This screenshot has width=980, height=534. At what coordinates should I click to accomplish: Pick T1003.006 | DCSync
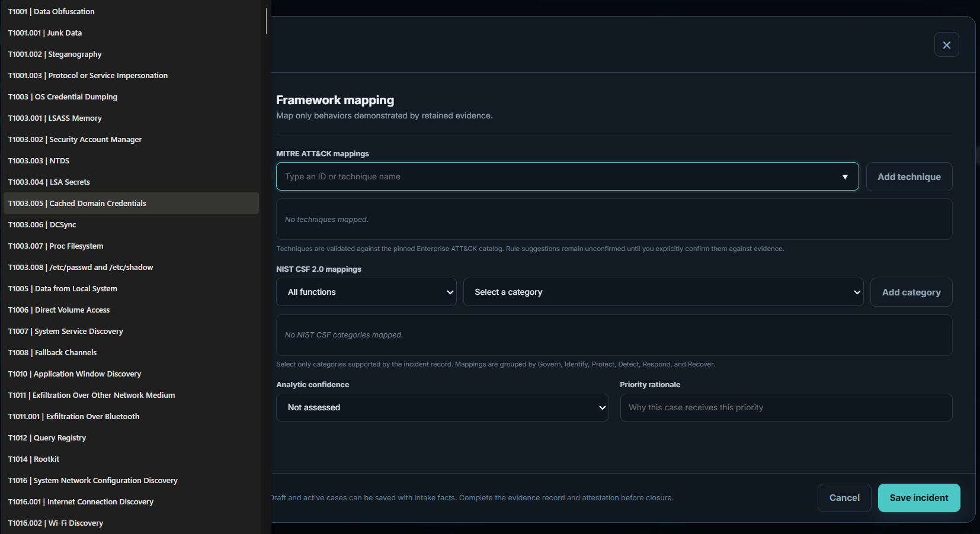point(131,224)
